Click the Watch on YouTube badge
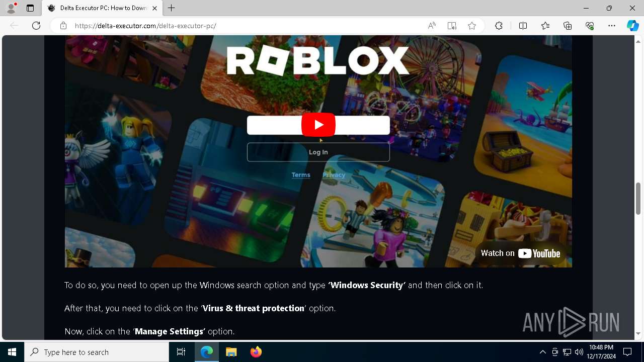The height and width of the screenshot is (362, 644). pyautogui.click(x=520, y=253)
